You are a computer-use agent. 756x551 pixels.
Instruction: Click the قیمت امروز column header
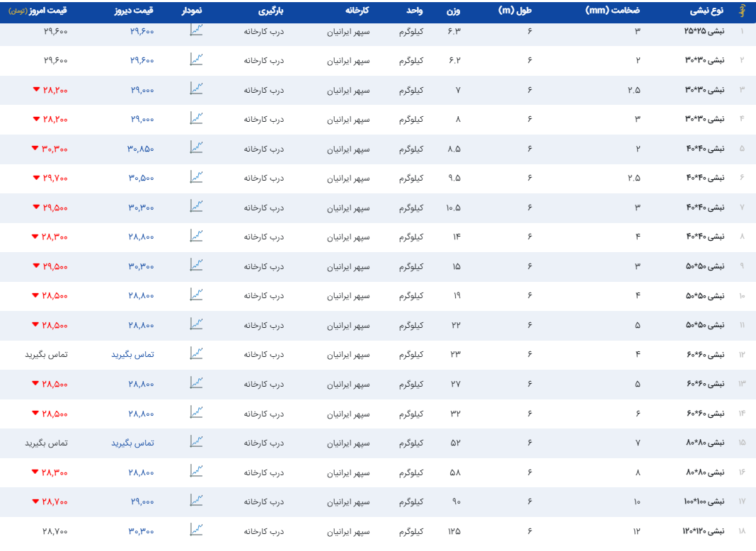tap(46, 11)
